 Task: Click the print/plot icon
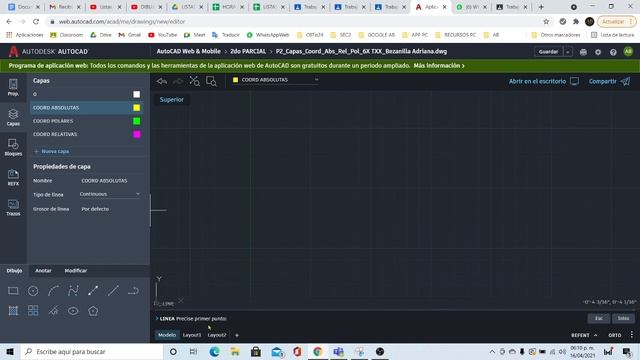click(583, 52)
